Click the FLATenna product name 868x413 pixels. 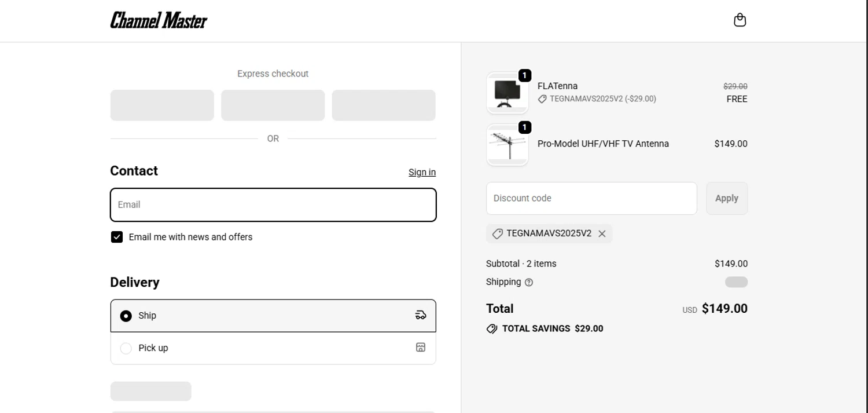(x=557, y=86)
